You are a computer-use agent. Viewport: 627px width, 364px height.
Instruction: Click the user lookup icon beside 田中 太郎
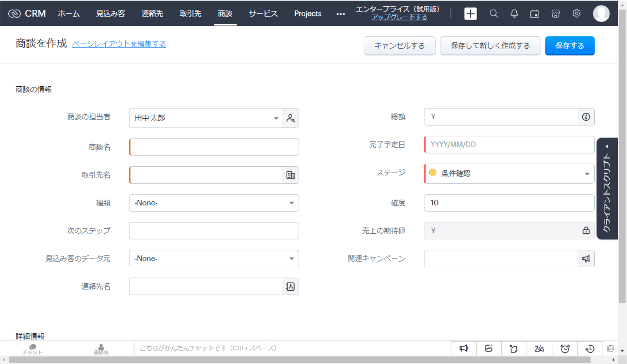click(291, 118)
